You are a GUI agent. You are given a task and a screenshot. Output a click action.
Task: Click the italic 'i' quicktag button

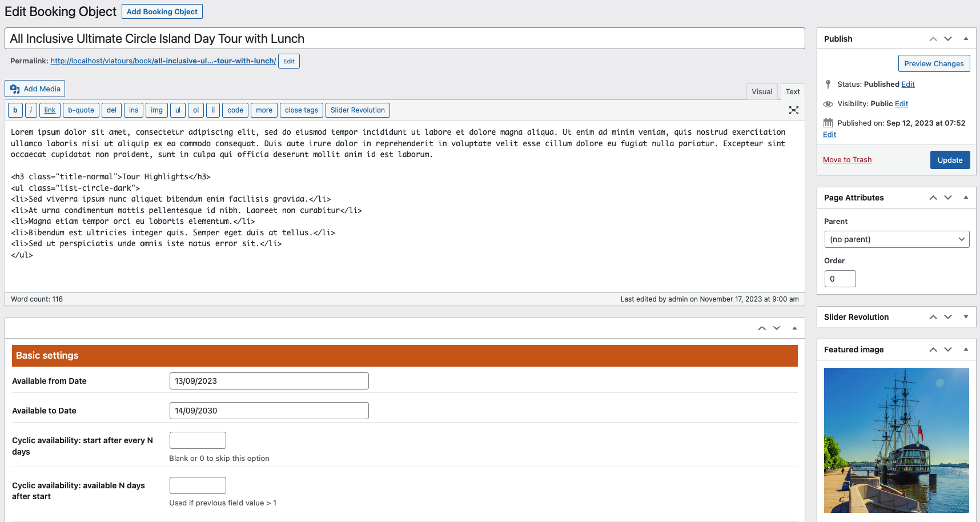tap(31, 110)
